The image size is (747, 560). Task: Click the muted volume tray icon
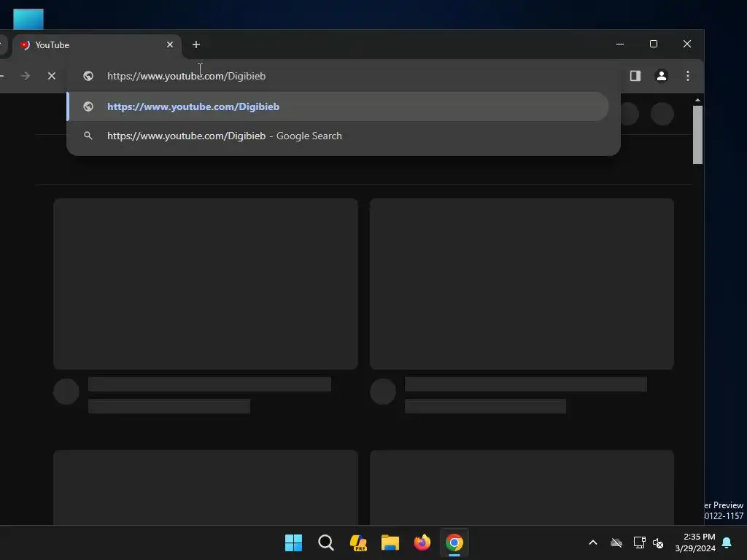658,542
